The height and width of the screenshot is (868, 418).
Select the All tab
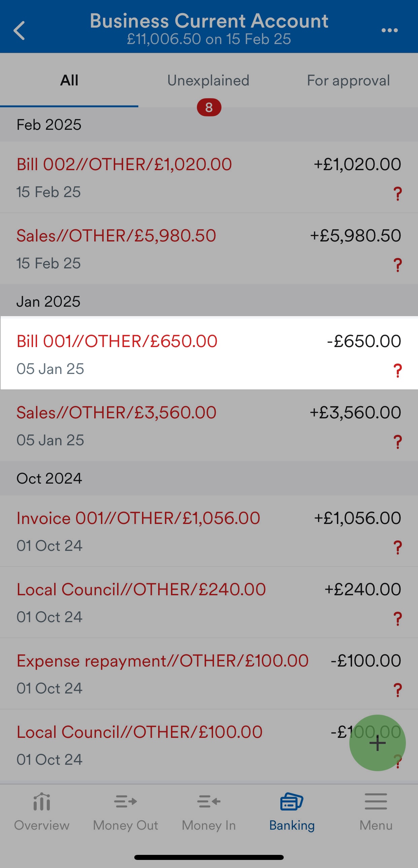69,80
